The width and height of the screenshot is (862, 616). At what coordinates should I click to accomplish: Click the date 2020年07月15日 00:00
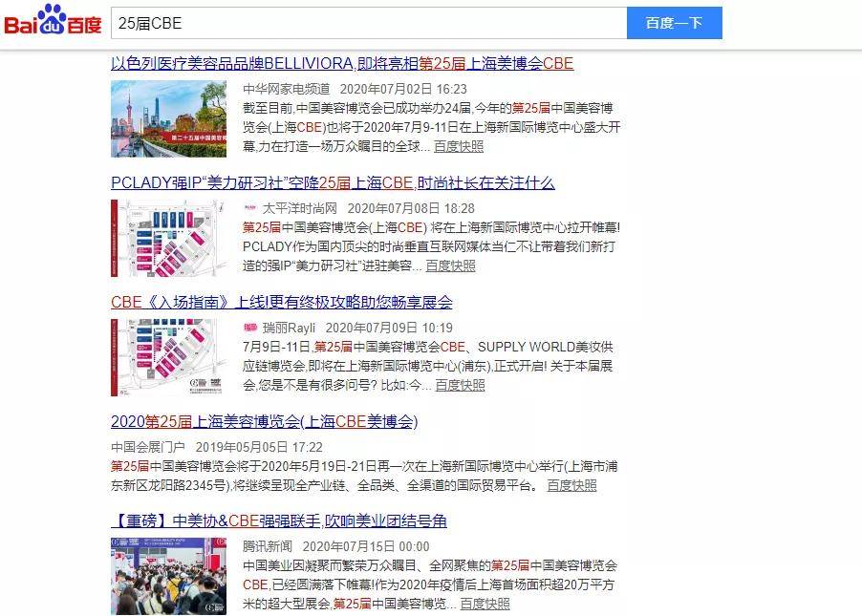point(366,547)
